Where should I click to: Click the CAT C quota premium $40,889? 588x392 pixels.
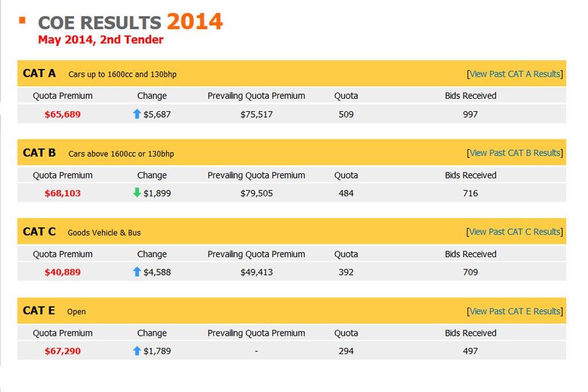[63, 272]
